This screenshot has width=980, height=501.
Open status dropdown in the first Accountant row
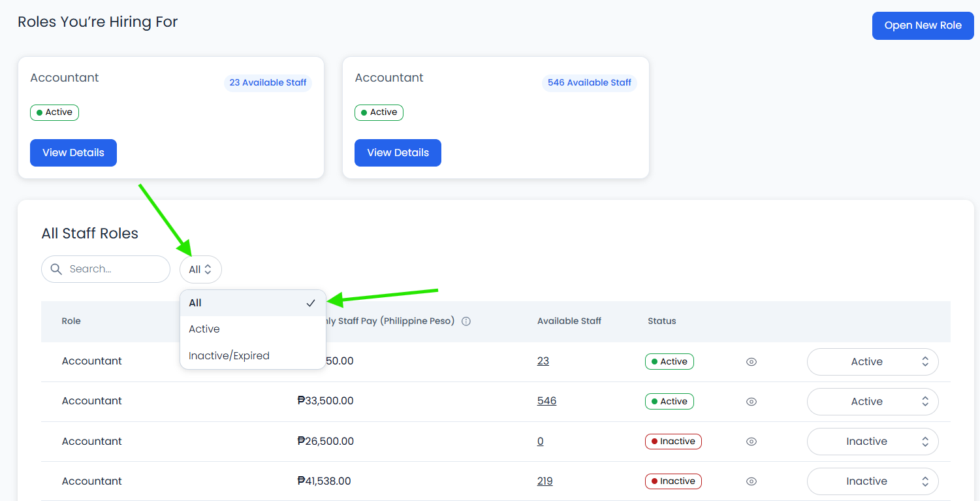pos(872,362)
